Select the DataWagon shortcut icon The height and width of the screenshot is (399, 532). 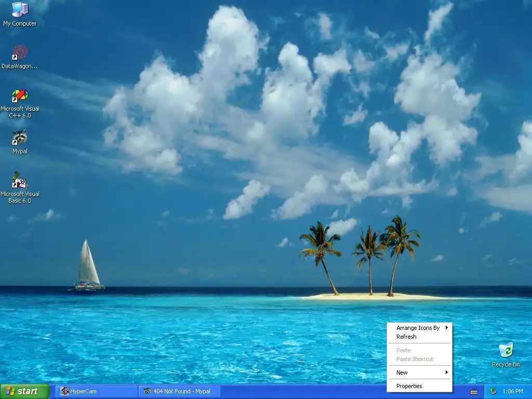coord(20,57)
